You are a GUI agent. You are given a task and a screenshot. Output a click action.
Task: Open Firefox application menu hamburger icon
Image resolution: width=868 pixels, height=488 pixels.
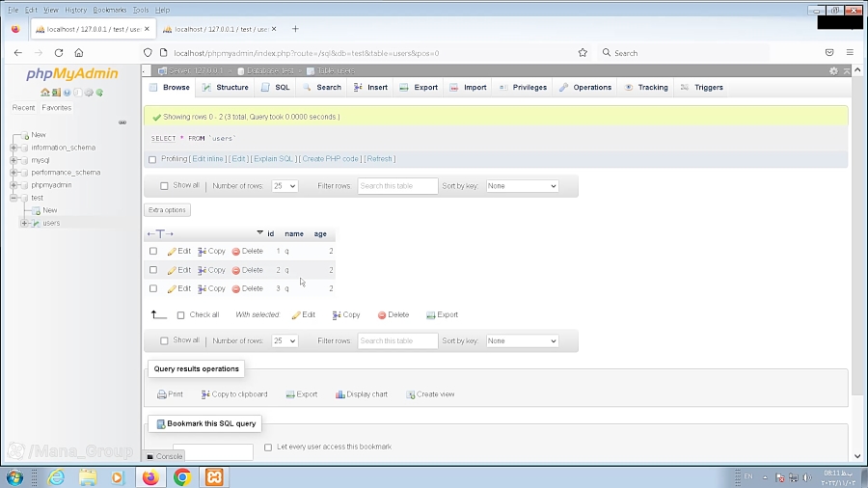point(850,53)
